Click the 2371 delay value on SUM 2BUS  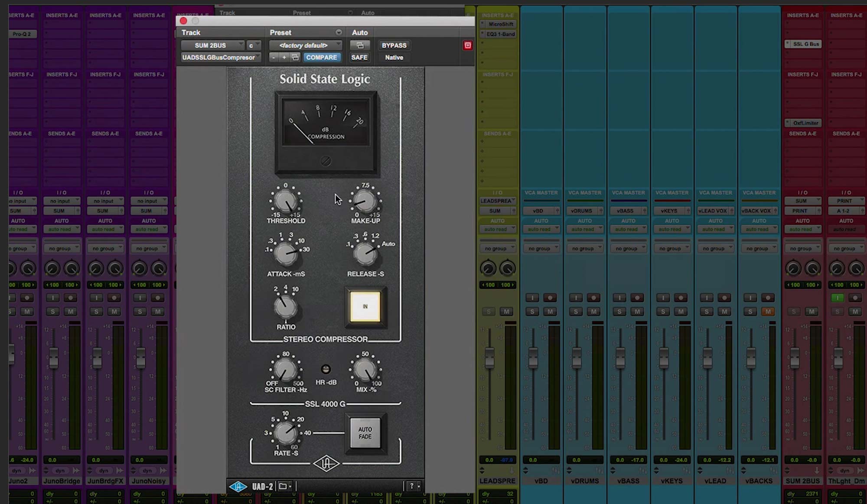pos(812,494)
